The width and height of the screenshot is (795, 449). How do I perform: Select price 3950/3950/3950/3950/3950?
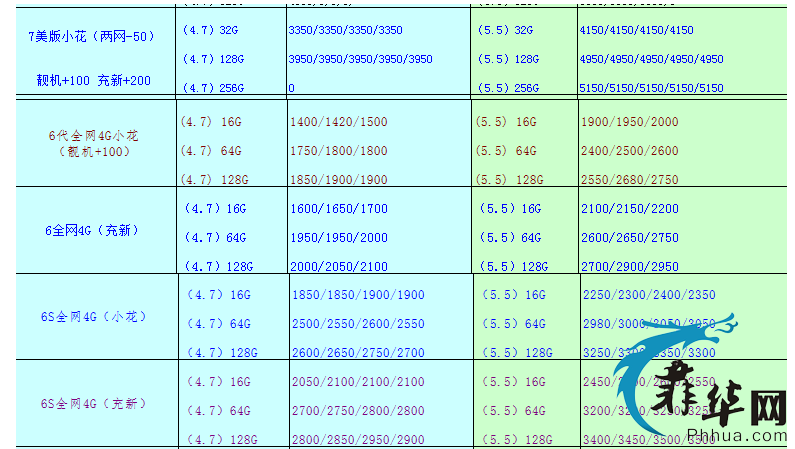[360, 59]
